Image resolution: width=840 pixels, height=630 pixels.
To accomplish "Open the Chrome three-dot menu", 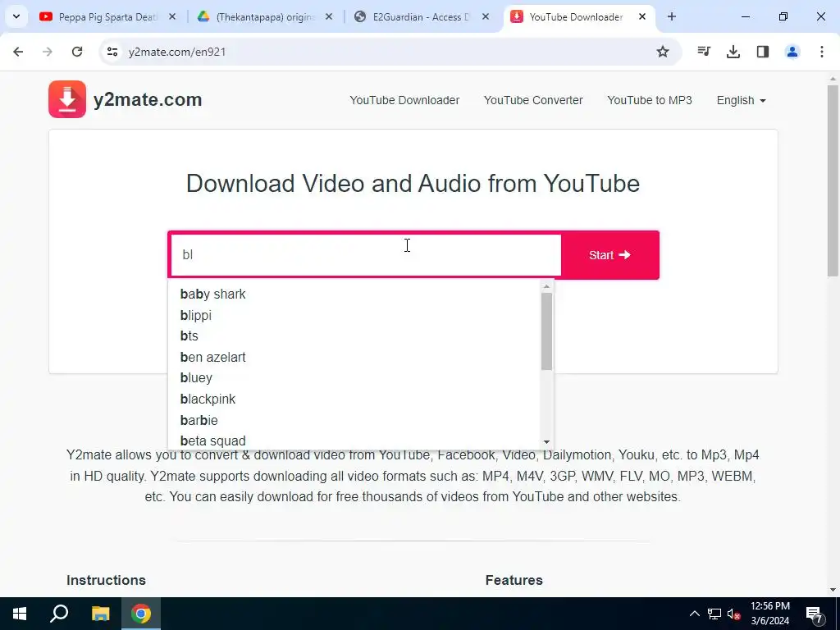I will (821, 52).
